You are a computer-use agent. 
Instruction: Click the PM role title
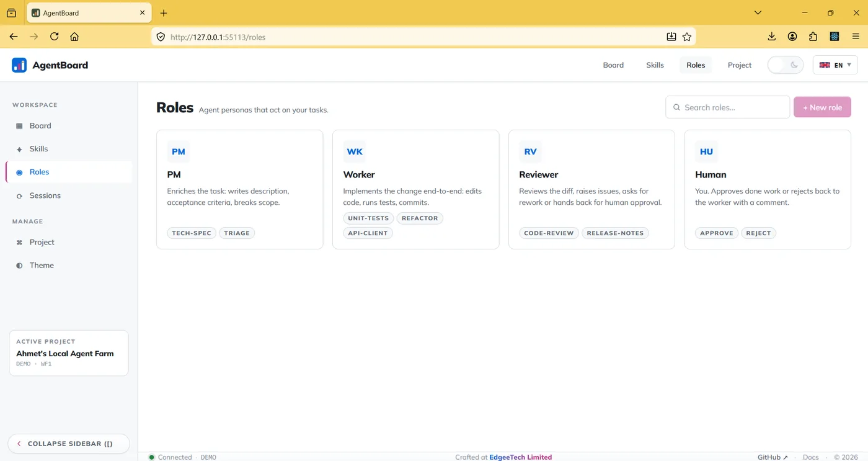pos(174,175)
